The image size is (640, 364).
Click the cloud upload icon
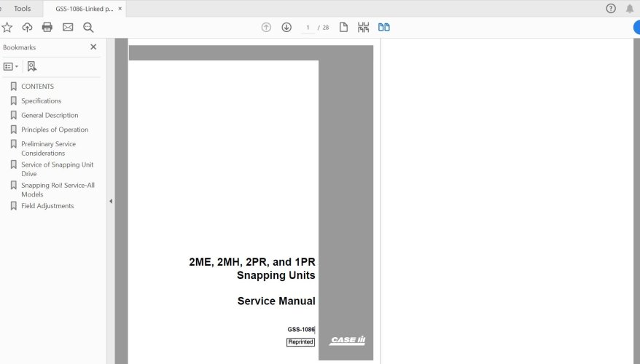click(27, 27)
